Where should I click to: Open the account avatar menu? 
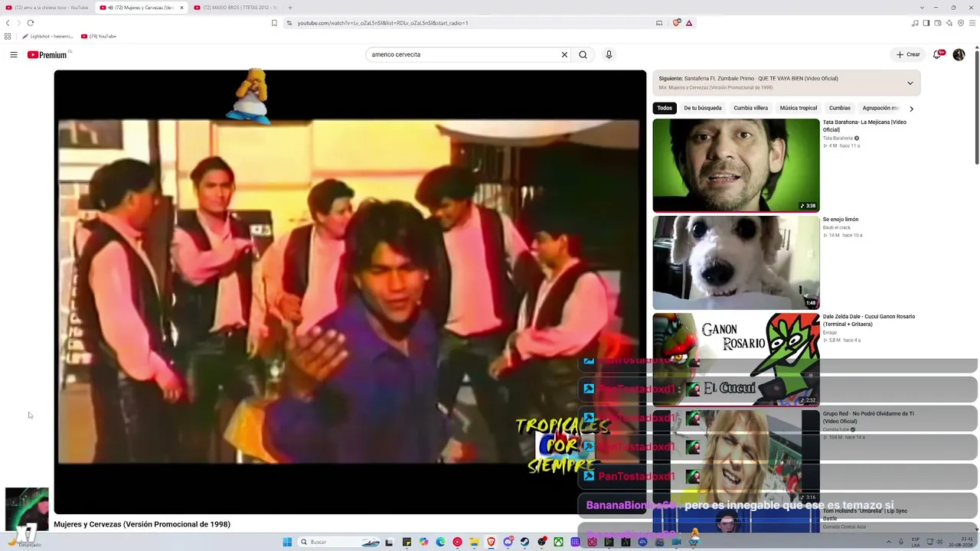(959, 54)
